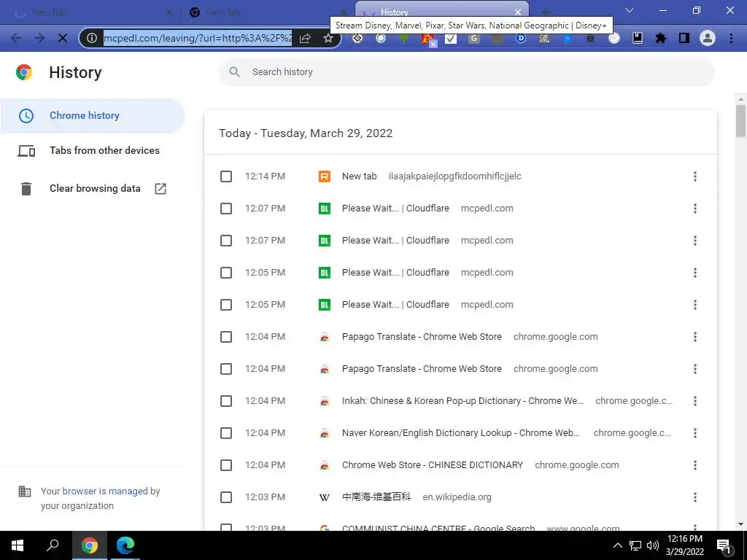Check the box for first 12:05 PM Cloudflare entry
This screenshot has height=560, width=747.
click(x=226, y=273)
